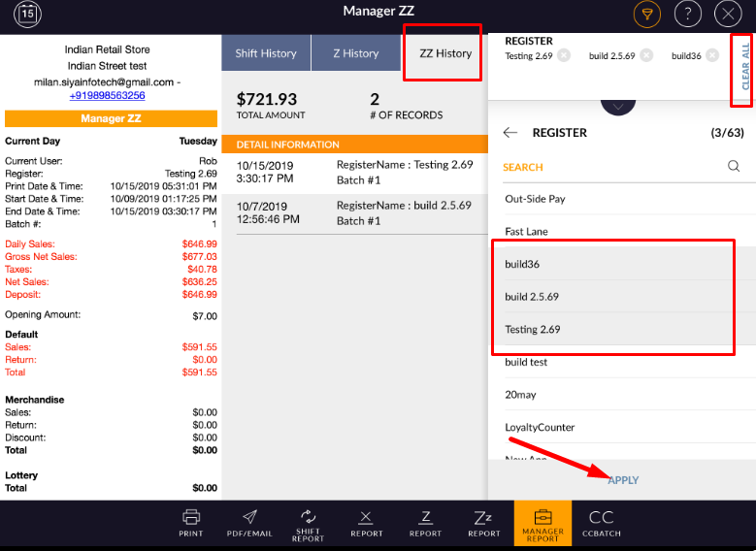The image size is (756, 551).
Task: Open the help question mark icon
Action: pyautogui.click(x=687, y=14)
